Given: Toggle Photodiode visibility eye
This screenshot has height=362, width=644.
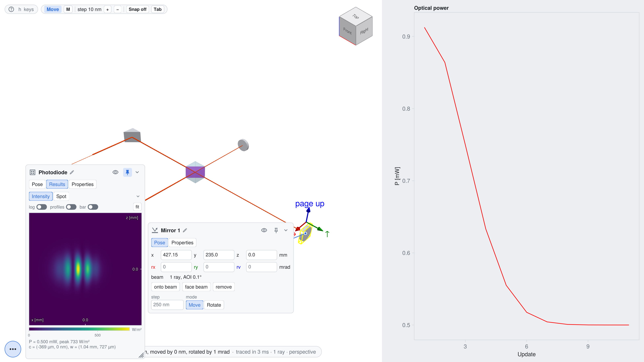Looking at the screenshot, I should pyautogui.click(x=115, y=172).
